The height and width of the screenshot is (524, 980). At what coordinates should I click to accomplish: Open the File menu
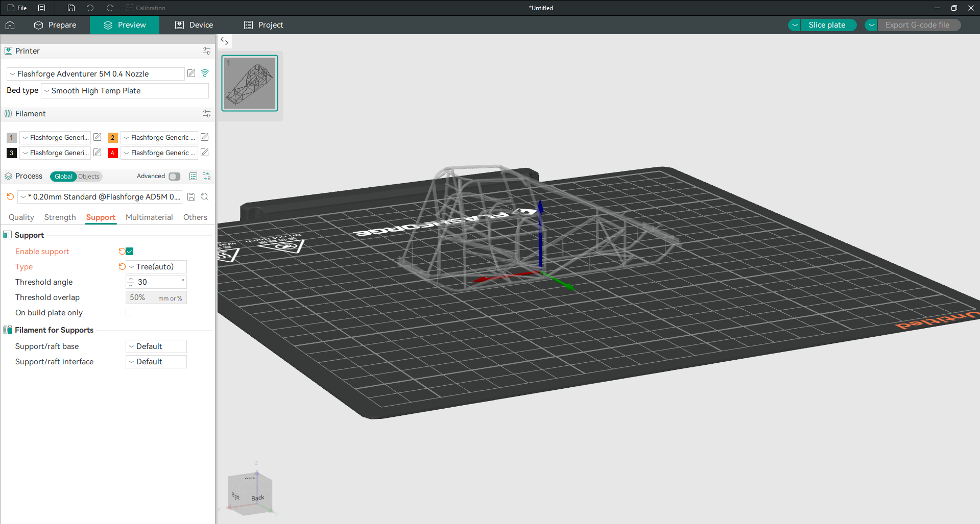[17, 8]
